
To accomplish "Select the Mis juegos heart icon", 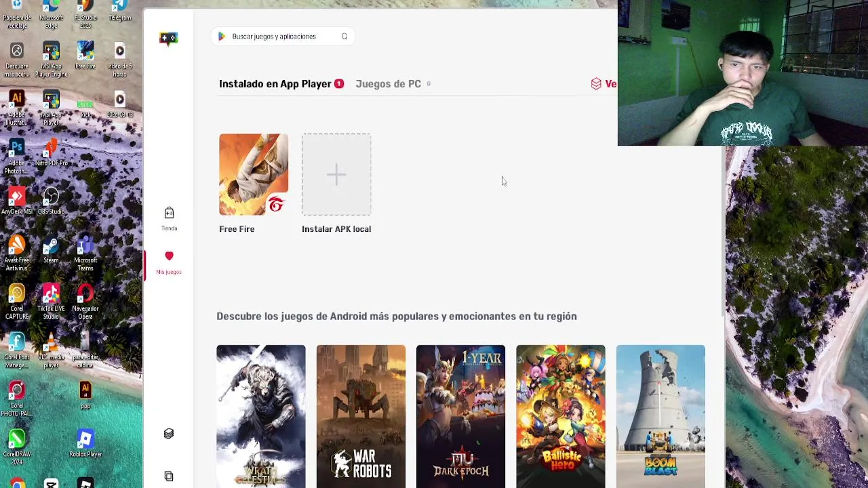I will (x=169, y=256).
